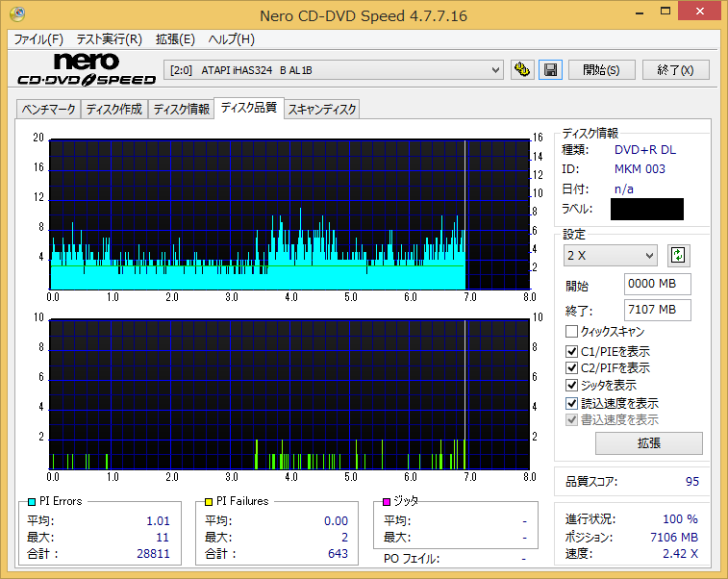The image size is (728, 579).
Task: Toggle the C1/PIEを表示 checkbox
Action: pos(571,351)
